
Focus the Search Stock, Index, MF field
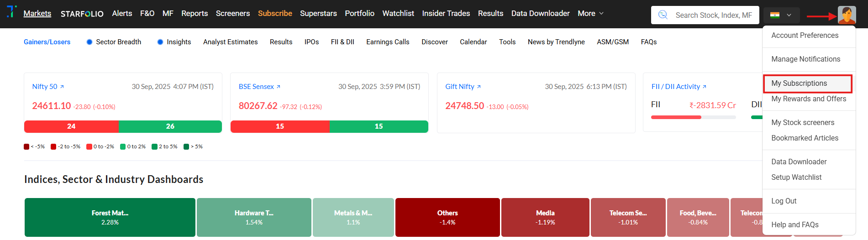click(713, 15)
